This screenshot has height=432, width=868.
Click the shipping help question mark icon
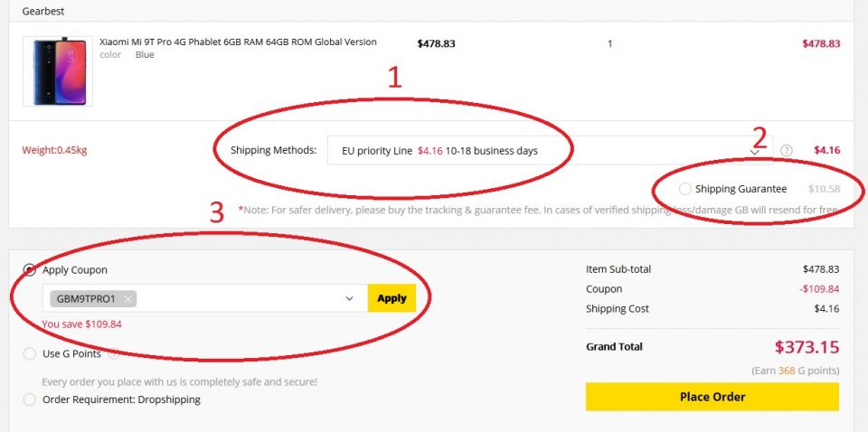[787, 150]
